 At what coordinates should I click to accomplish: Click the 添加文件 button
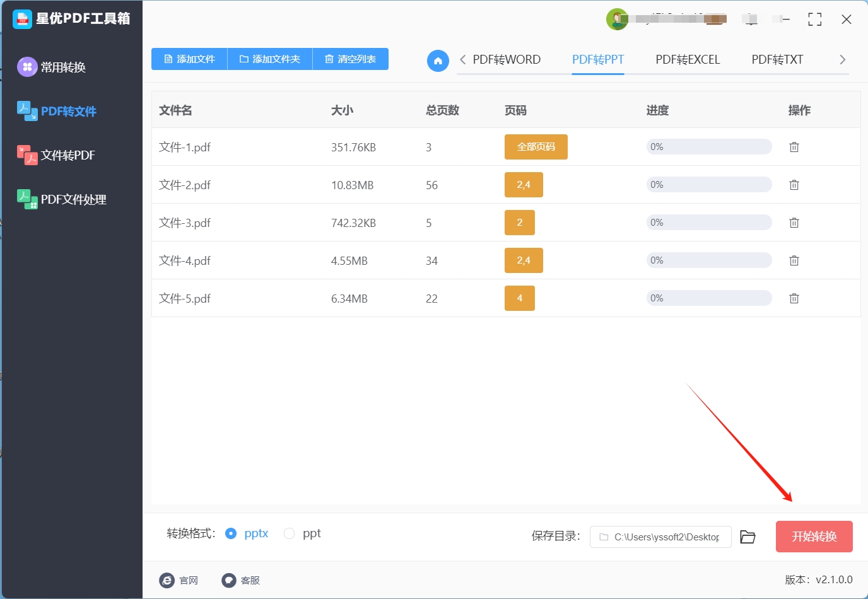189,59
